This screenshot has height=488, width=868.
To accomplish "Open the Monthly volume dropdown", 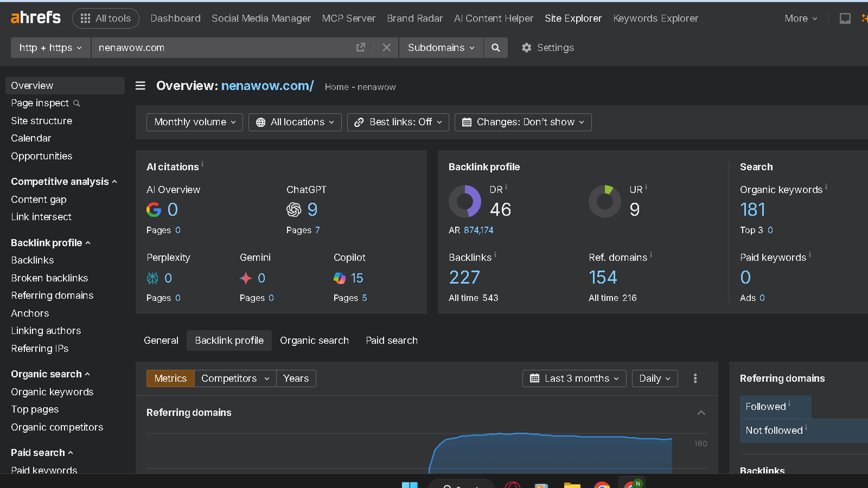I will [194, 122].
